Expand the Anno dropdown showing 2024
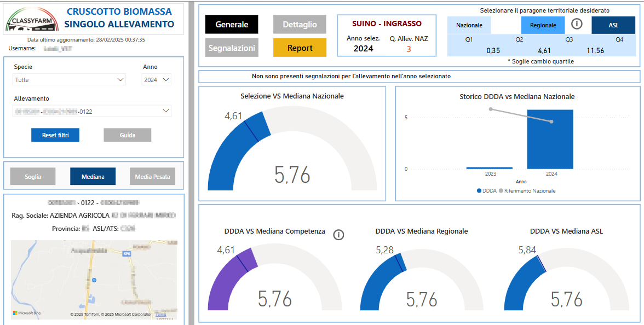The width and height of the screenshot is (644, 325). click(x=157, y=80)
